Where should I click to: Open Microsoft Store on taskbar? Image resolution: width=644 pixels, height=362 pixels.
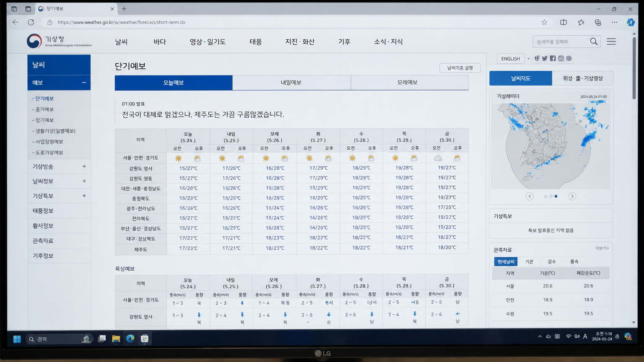145,339
